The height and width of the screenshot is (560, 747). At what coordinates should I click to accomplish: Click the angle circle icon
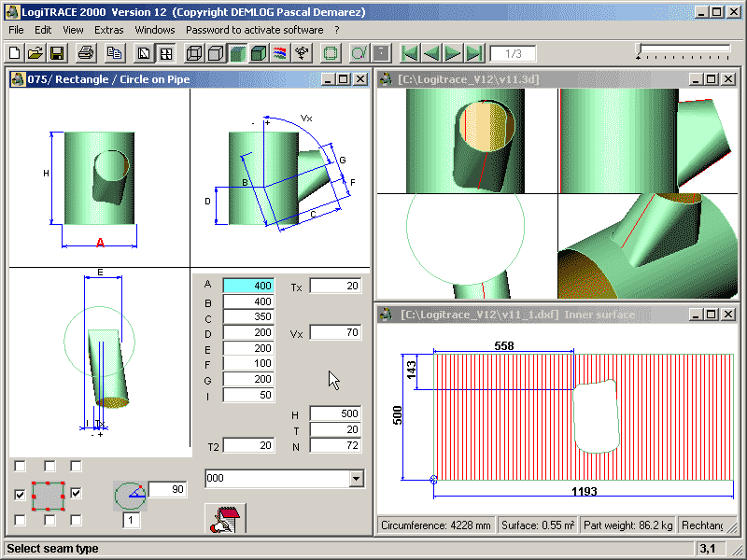(130, 496)
